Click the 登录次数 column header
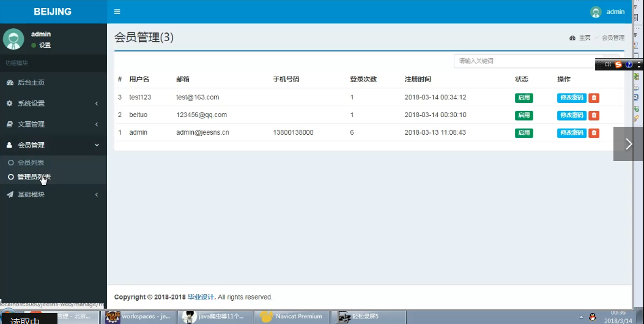This screenshot has height=324, width=644. coord(363,80)
